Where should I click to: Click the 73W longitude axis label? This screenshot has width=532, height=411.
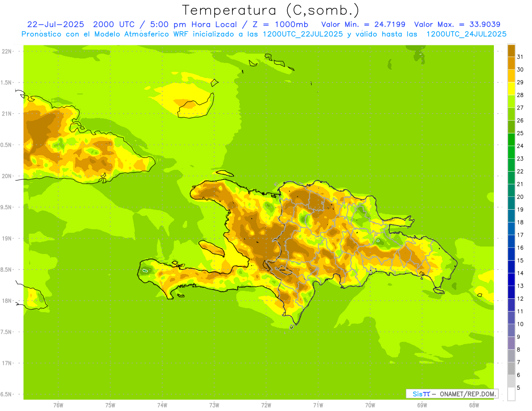(x=214, y=405)
